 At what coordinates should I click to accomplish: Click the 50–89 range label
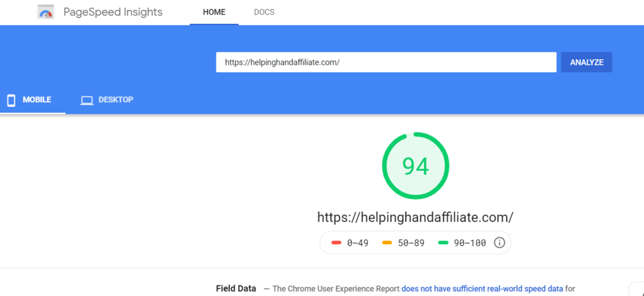(x=411, y=243)
